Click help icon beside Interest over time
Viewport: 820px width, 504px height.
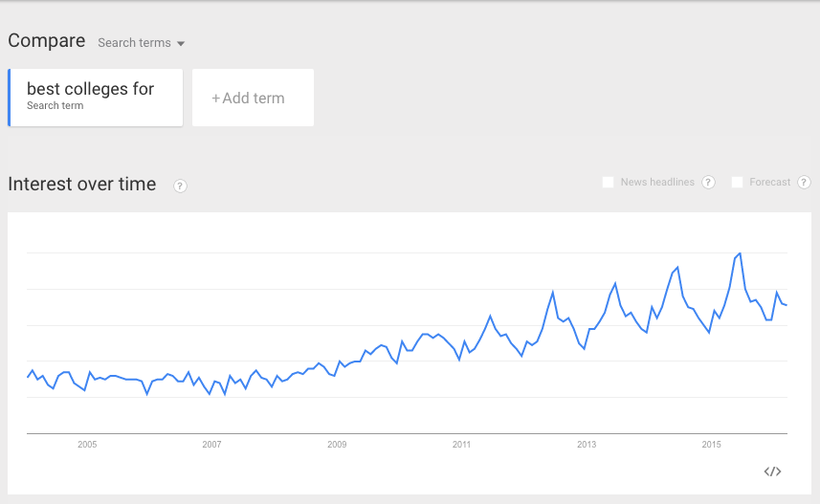pos(180,186)
